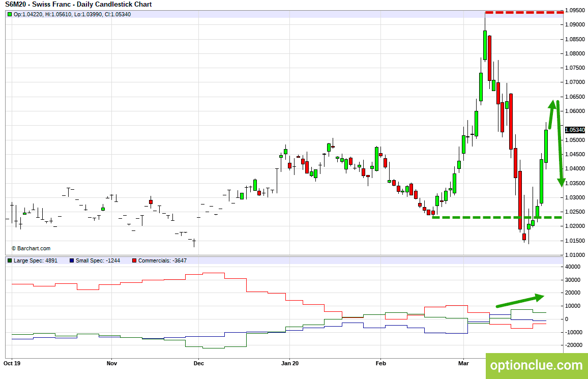Click the -10000 COT axis label

[573, 332]
